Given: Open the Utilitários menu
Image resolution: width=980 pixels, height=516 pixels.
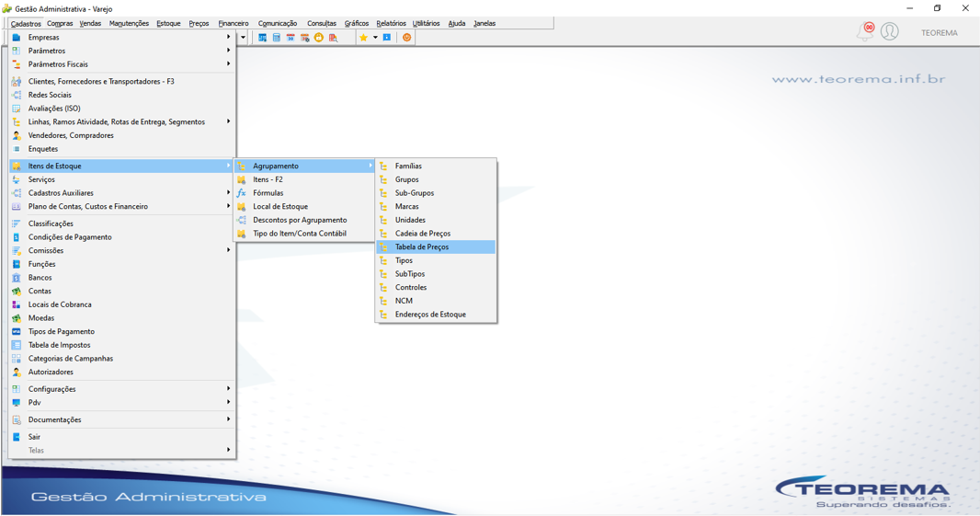Looking at the screenshot, I should pyautogui.click(x=426, y=23).
